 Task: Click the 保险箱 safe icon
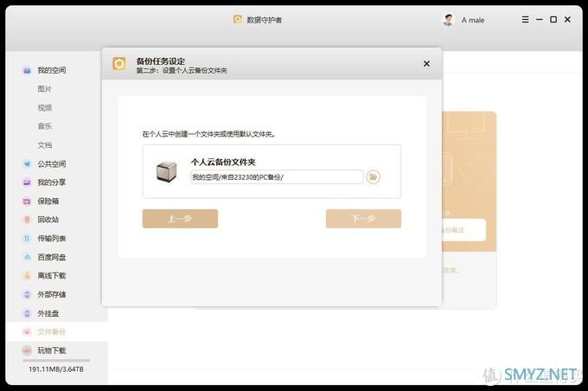click(27, 202)
